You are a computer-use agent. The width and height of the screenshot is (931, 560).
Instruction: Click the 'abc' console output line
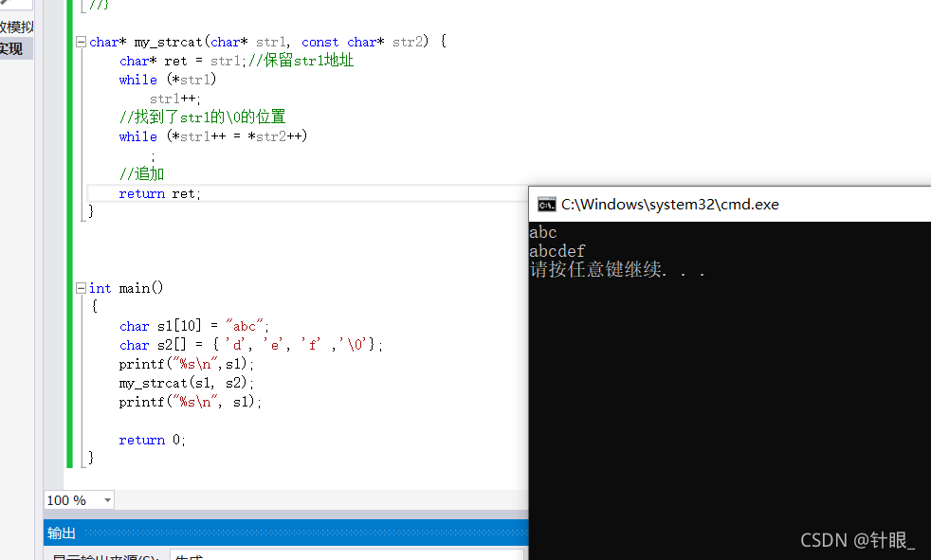point(542,232)
